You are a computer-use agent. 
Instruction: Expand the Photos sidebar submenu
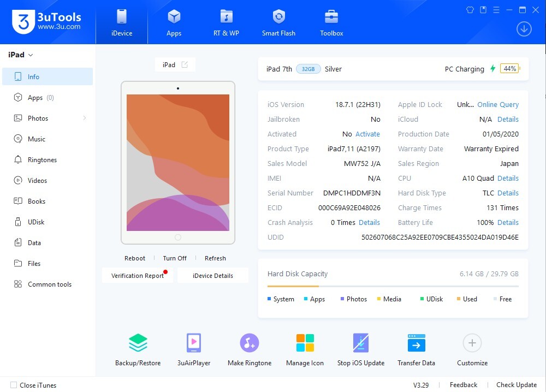(85, 118)
